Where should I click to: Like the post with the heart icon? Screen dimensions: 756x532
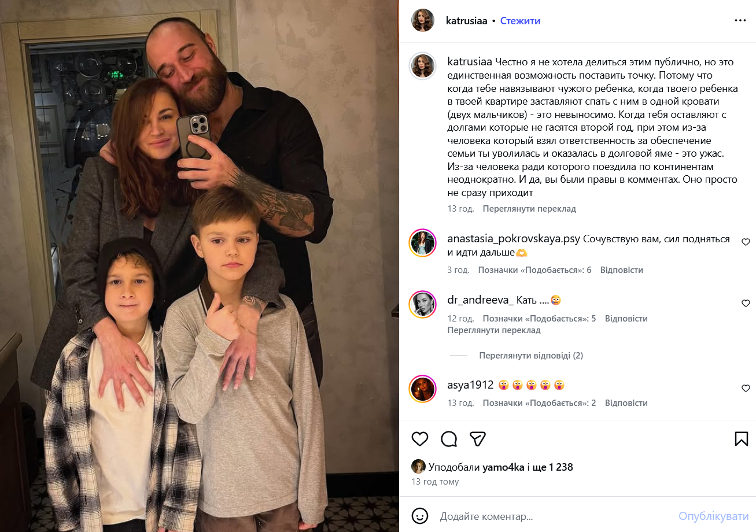coord(420,439)
